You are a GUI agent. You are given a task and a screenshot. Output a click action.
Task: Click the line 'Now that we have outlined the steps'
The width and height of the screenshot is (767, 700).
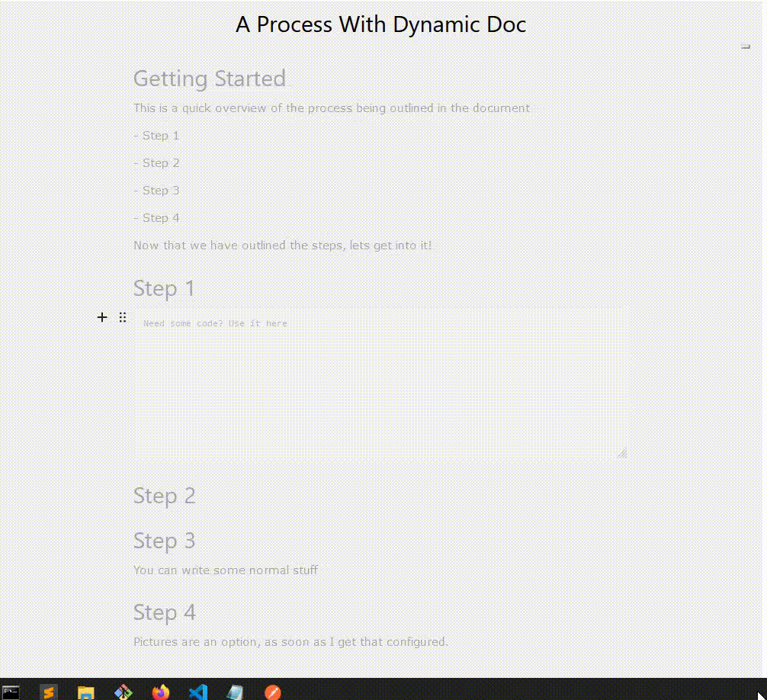(282, 245)
